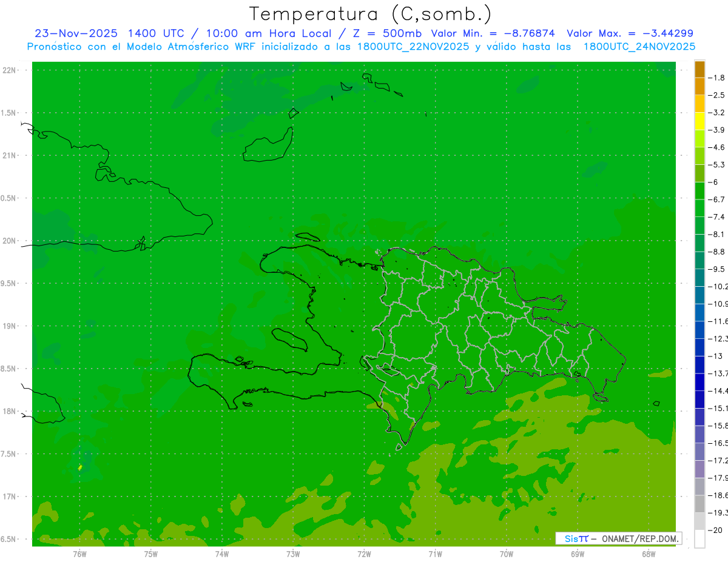Viewport: 728px width, 562px height.
Task: Click the title "Temperatura (C,somb.)"
Action: coord(371,14)
